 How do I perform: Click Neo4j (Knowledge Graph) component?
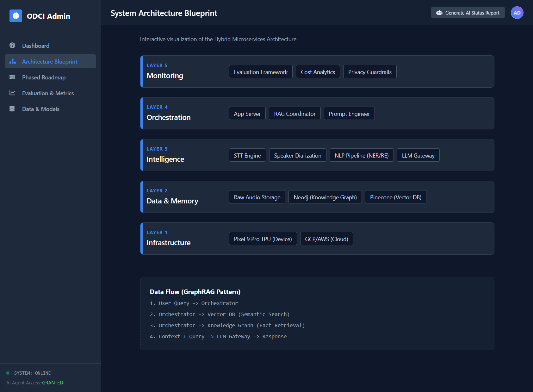coord(325,197)
